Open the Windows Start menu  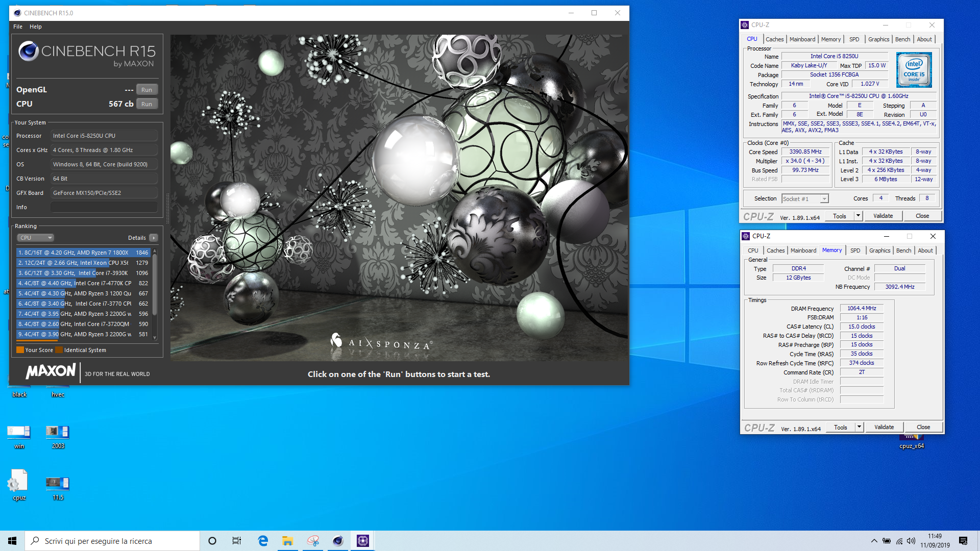(12, 541)
